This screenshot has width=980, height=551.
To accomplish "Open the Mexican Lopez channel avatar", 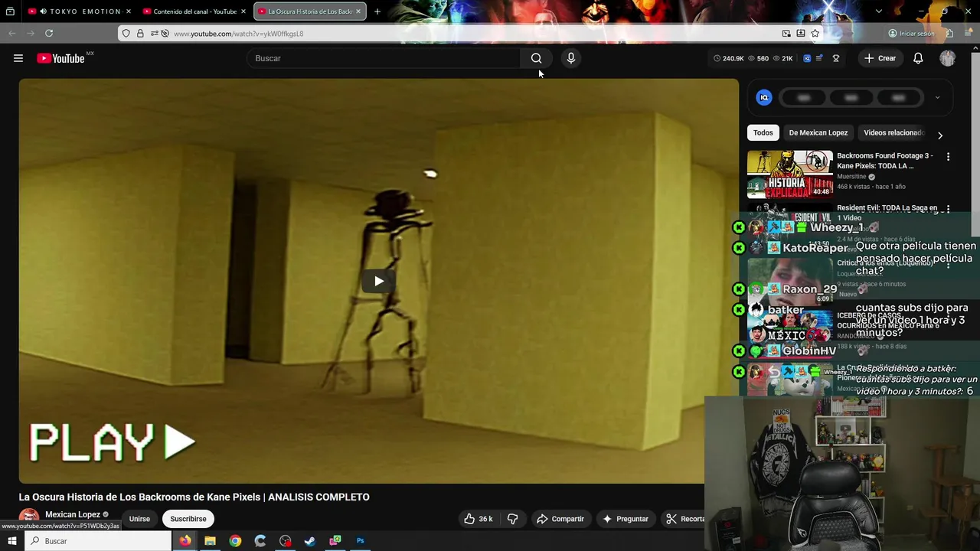I will tap(29, 518).
